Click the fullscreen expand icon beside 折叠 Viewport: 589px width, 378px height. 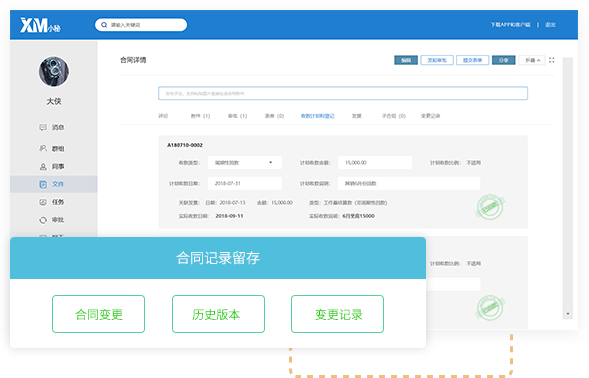click(551, 60)
